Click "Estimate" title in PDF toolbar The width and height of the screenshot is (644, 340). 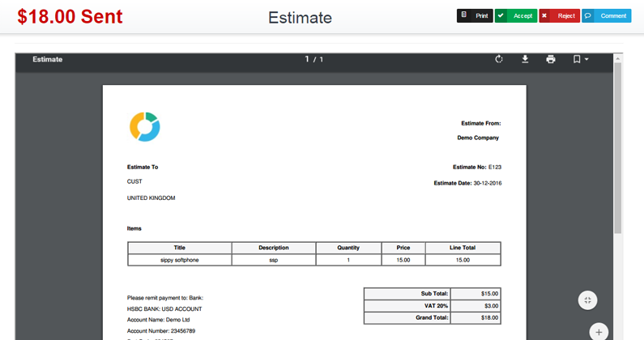coord(48,59)
